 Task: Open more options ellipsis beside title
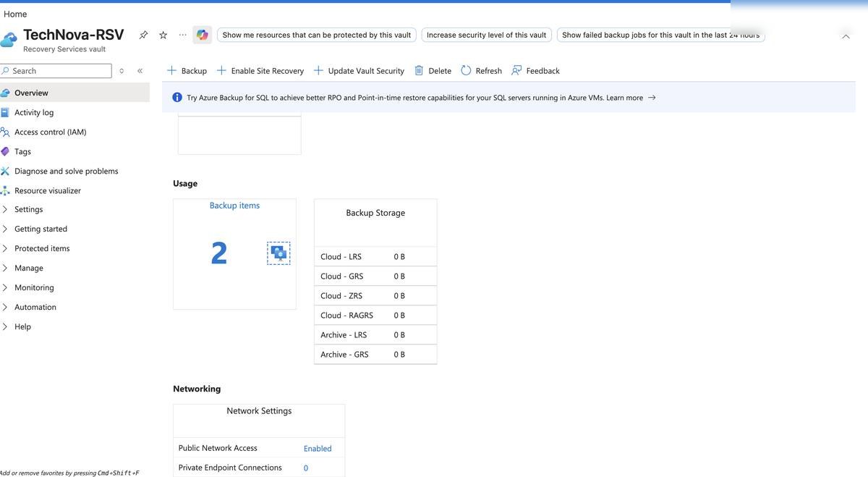182,35
